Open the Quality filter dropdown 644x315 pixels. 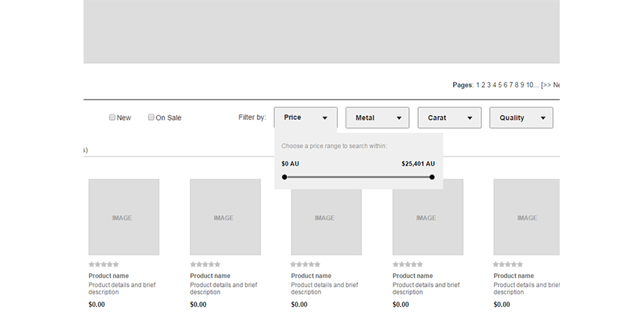[x=521, y=118]
